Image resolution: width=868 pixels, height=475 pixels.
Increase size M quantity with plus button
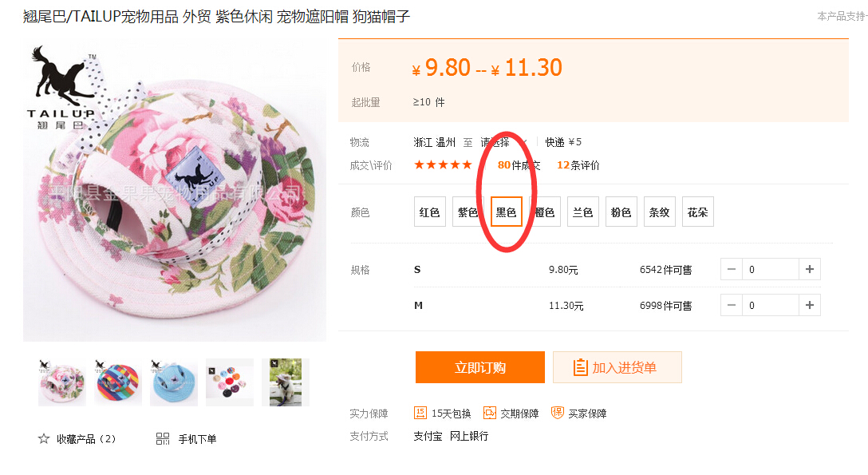point(810,305)
